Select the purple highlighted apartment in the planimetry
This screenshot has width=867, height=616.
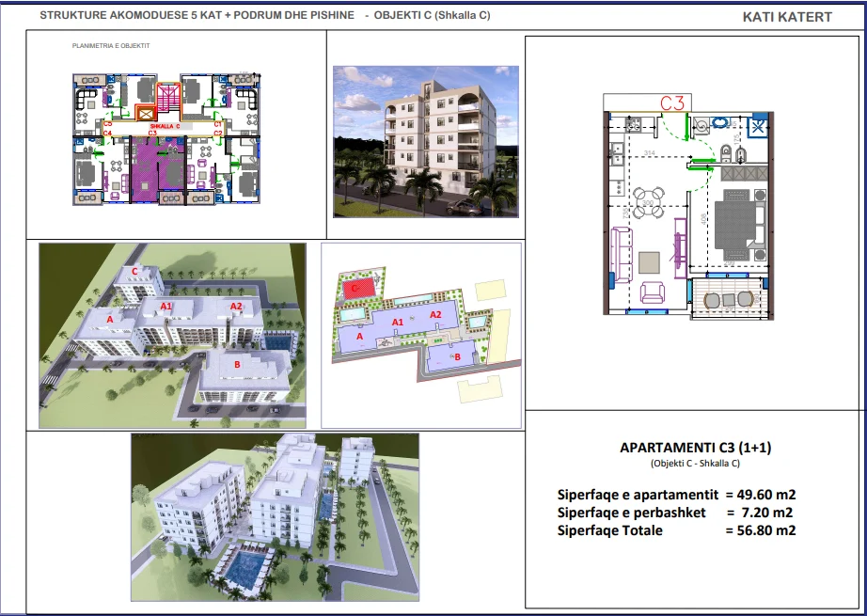158,169
